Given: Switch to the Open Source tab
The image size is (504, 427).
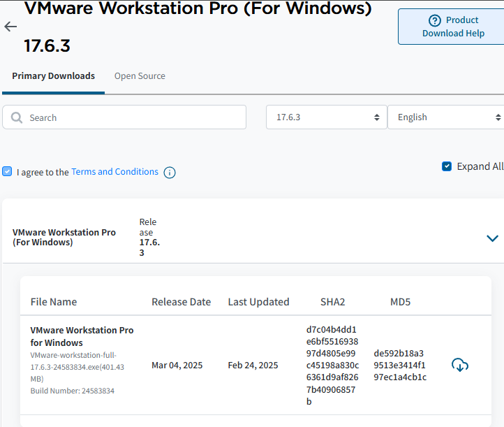Looking at the screenshot, I should pyautogui.click(x=140, y=76).
